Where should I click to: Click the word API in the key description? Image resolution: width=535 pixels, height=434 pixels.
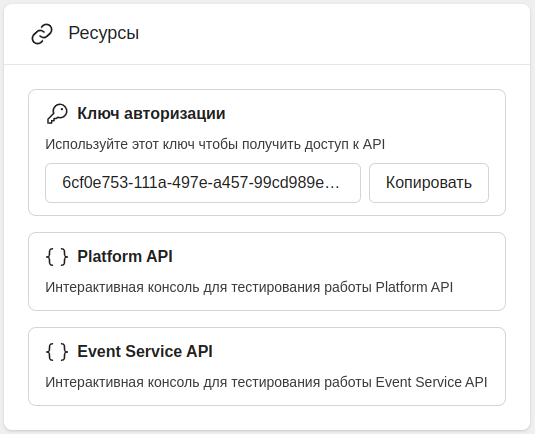click(374, 144)
